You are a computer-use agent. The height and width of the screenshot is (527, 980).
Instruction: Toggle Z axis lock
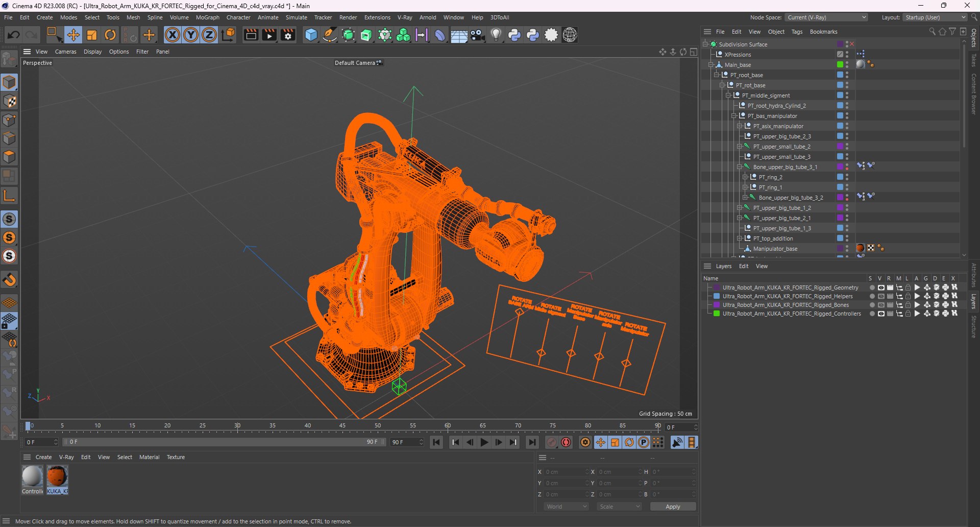[x=209, y=35]
